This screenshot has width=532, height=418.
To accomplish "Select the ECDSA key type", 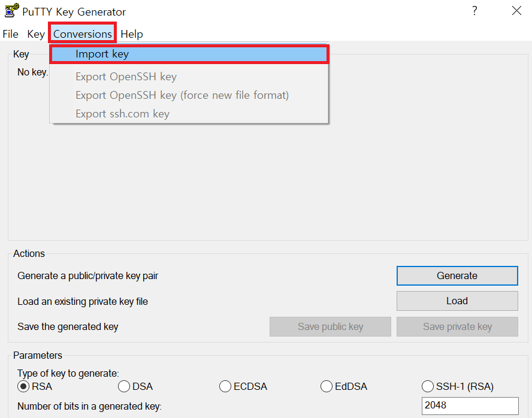I will pos(243,386).
